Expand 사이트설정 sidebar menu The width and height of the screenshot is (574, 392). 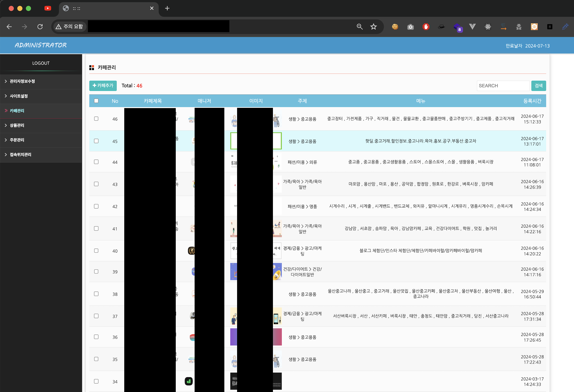point(19,96)
